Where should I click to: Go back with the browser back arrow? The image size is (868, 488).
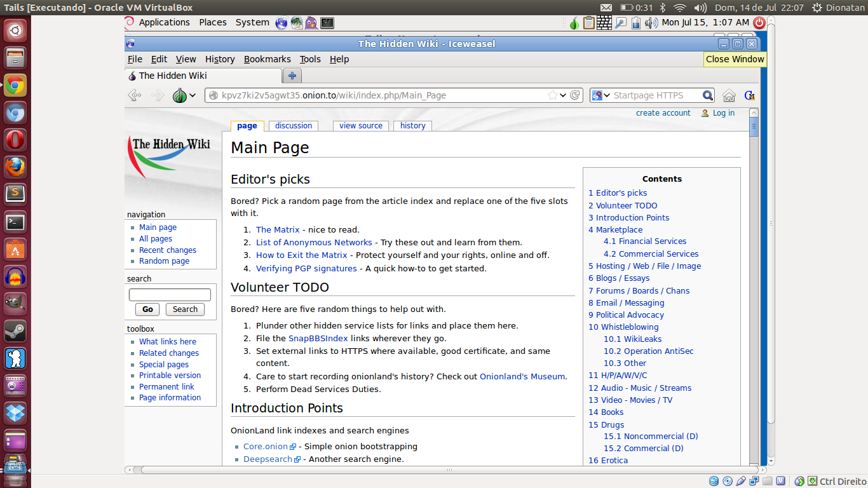click(x=134, y=95)
